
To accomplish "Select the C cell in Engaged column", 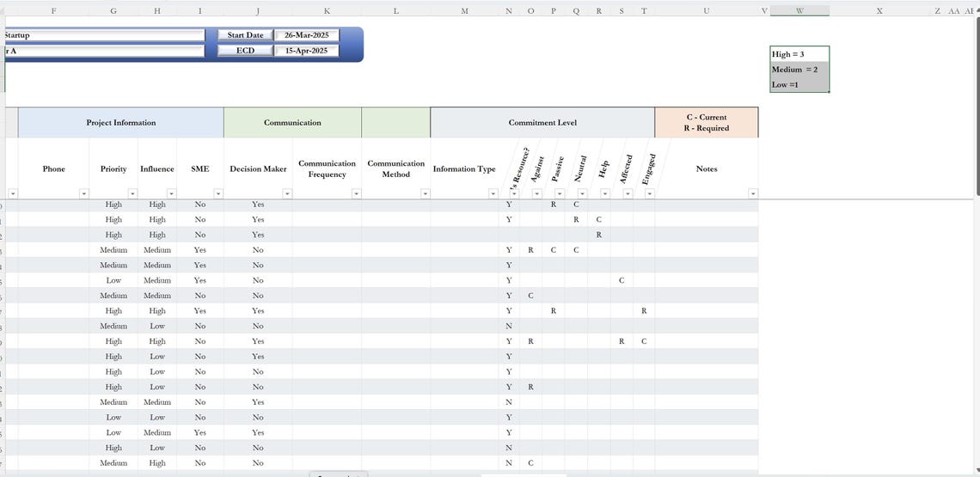I will coord(644,341).
